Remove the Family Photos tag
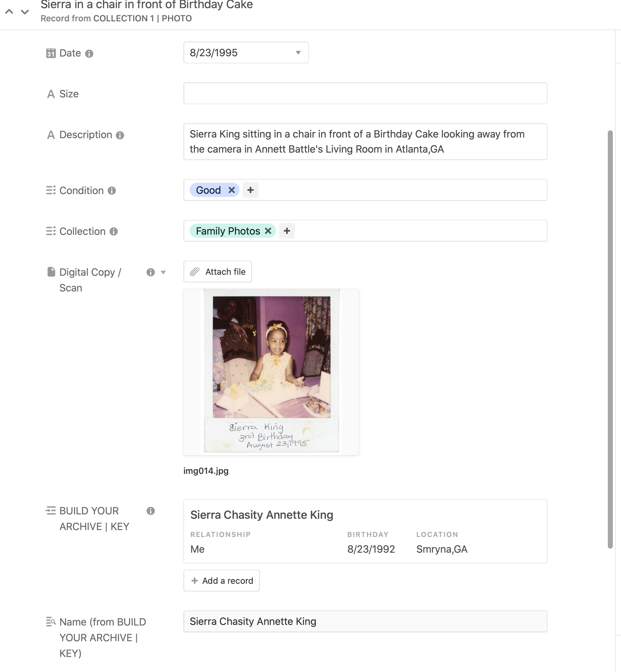This screenshot has height=672, width=621. click(x=268, y=231)
